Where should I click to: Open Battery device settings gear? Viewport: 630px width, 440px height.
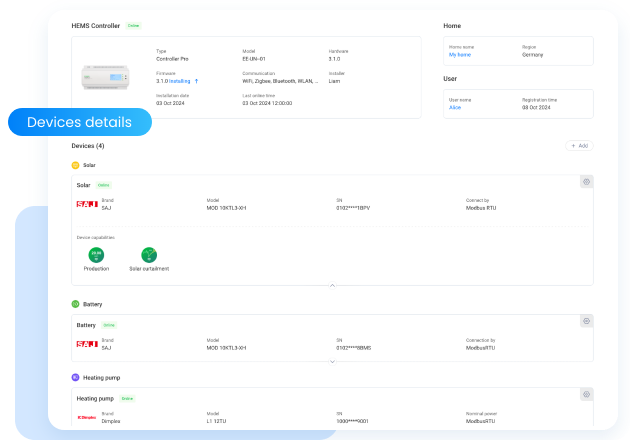tap(586, 321)
